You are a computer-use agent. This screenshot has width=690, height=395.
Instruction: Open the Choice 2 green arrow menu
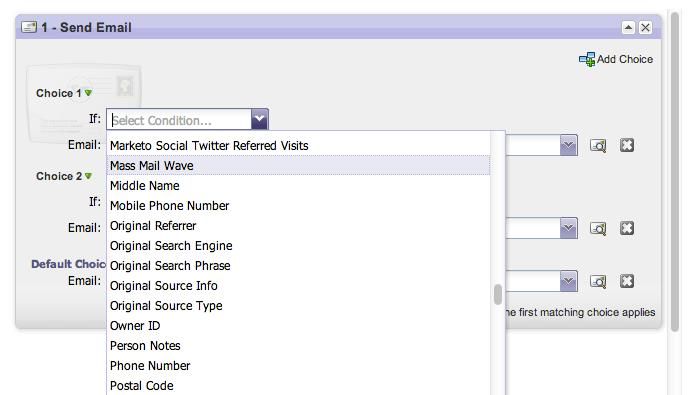tap(88, 176)
